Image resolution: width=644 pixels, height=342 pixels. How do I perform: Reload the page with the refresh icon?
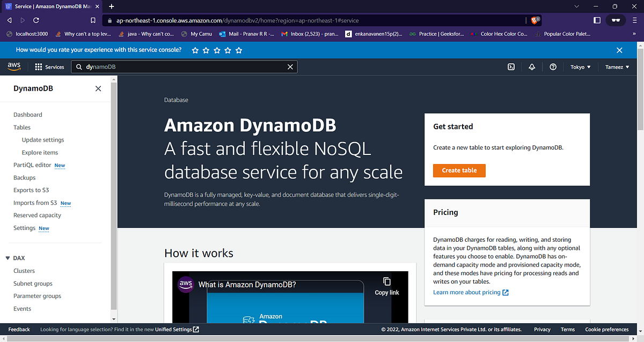(35, 20)
